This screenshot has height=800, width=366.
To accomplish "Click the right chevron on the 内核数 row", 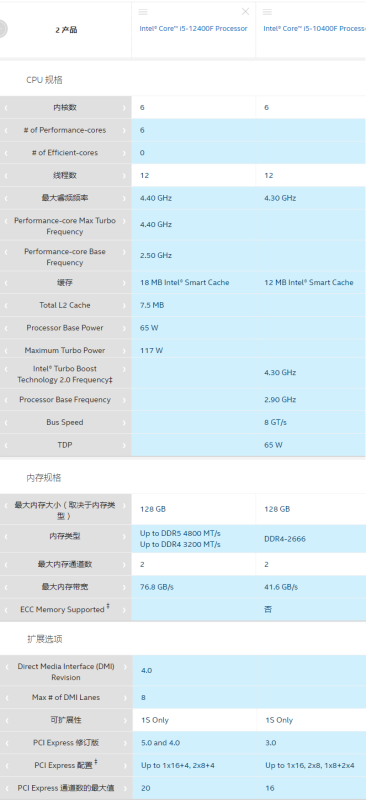I will coord(125,108).
